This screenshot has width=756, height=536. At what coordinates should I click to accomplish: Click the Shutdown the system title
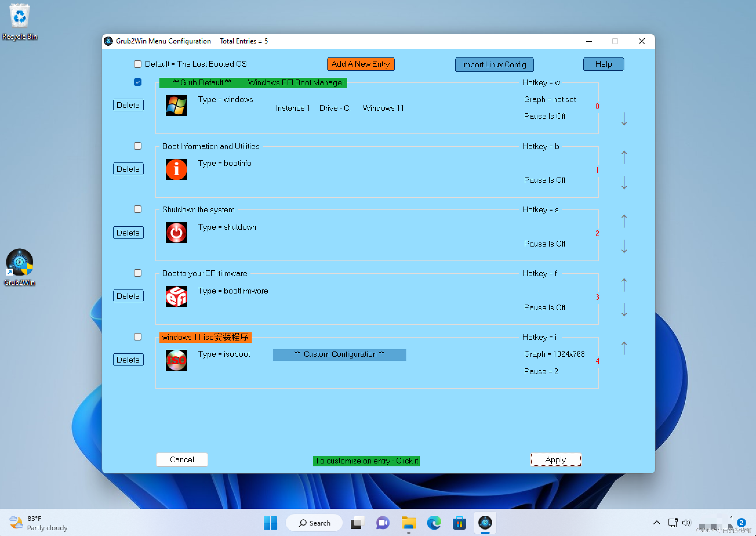[198, 210]
